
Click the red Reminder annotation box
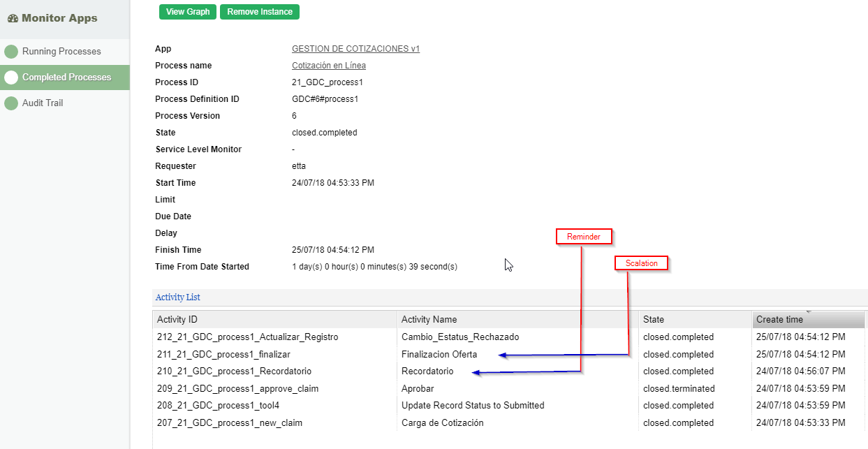click(584, 237)
